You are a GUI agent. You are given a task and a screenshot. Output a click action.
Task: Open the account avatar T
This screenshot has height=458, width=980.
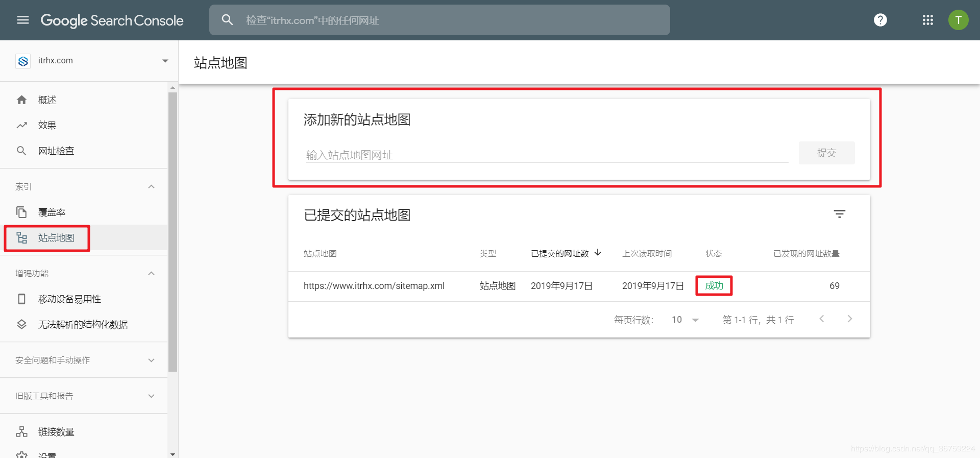[x=959, y=20]
